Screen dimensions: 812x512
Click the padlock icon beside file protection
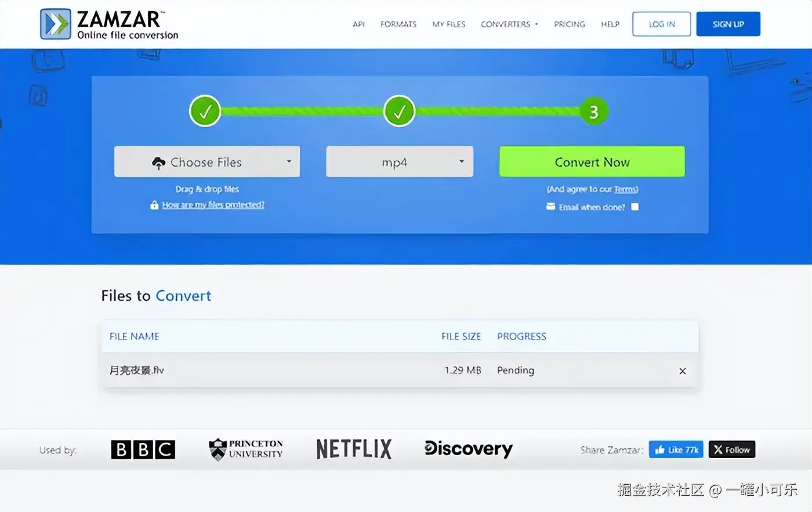click(154, 205)
